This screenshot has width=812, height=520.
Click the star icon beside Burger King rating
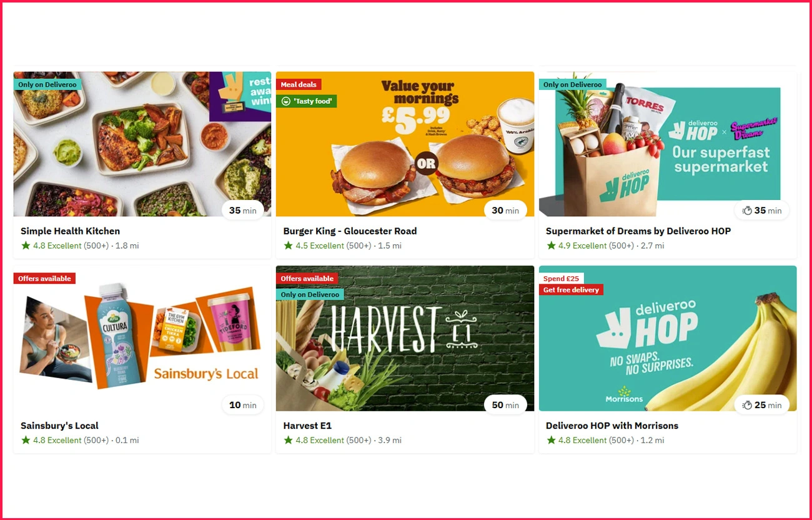[x=288, y=246]
